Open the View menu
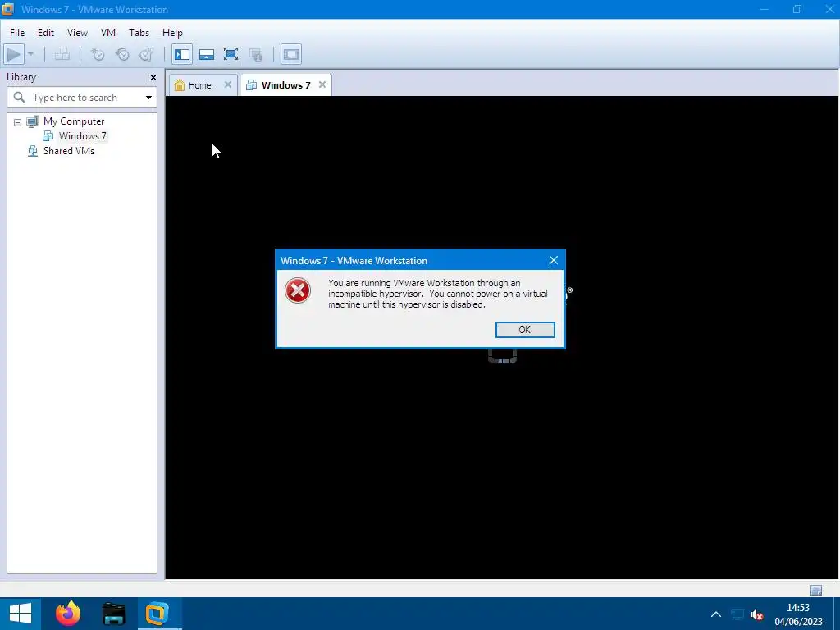 [x=77, y=33]
